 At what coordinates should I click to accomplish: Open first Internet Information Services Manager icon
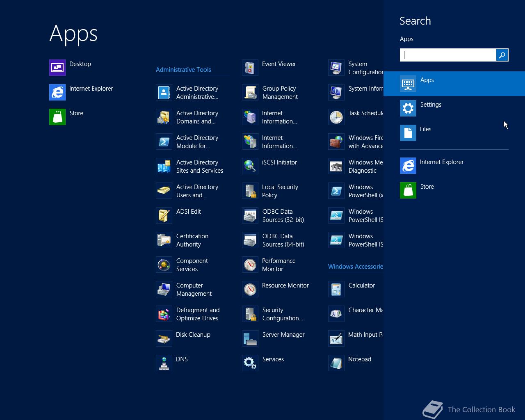250,117
